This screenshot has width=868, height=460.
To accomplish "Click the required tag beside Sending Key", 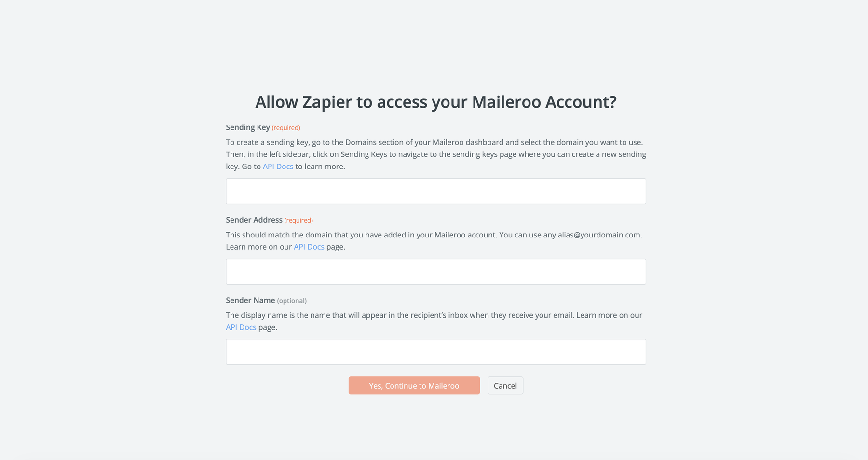I will [x=286, y=128].
